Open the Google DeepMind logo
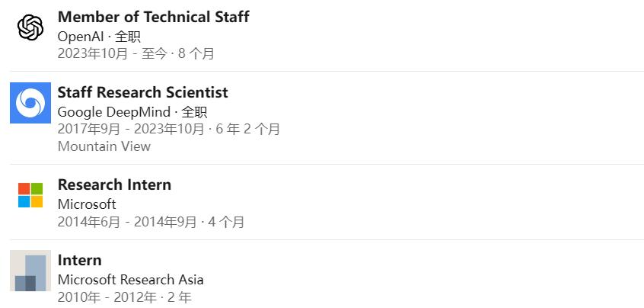 click(x=30, y=103)
